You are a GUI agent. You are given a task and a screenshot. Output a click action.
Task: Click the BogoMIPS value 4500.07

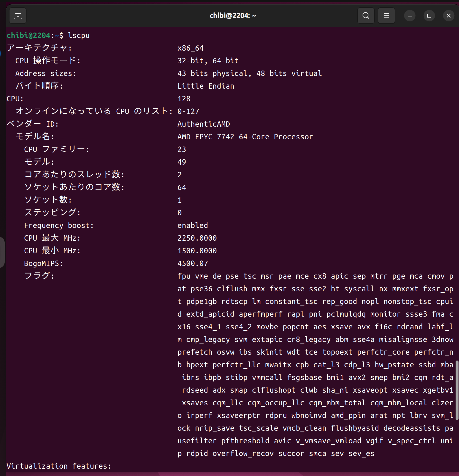pos(193,264)
